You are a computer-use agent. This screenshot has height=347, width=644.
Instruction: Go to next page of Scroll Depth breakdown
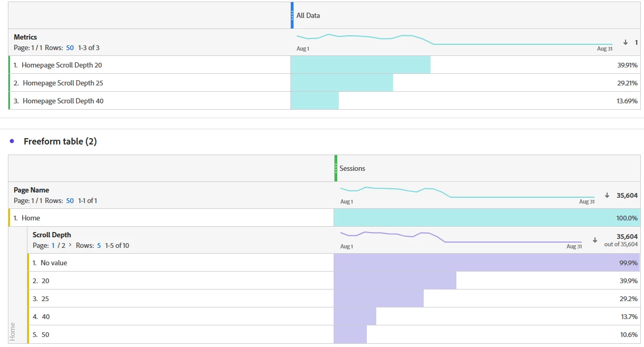tap(70, 246)
